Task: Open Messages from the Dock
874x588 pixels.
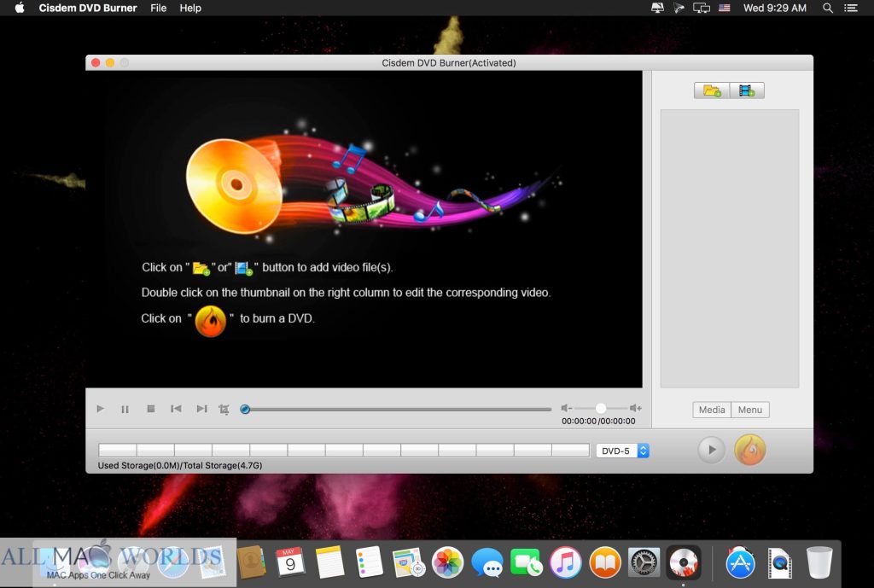Action: [487, 562]
